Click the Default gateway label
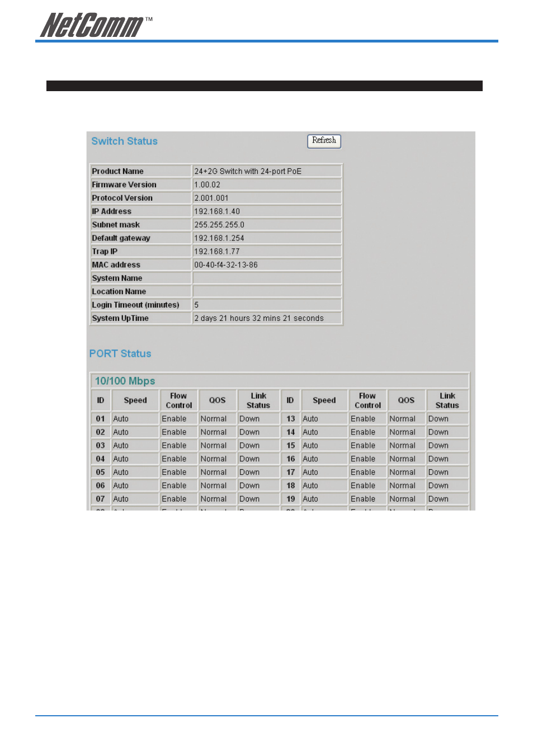The image size is (533, 756). coord(121,238)
